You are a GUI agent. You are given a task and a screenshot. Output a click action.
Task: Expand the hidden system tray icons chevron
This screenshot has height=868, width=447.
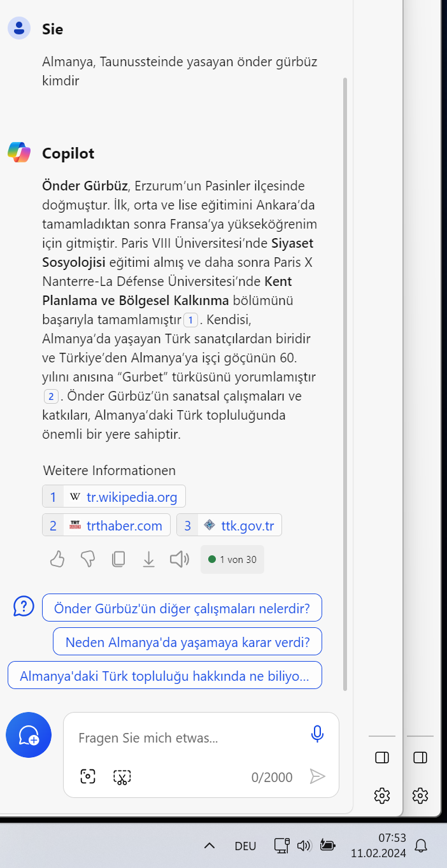[209, 846]
